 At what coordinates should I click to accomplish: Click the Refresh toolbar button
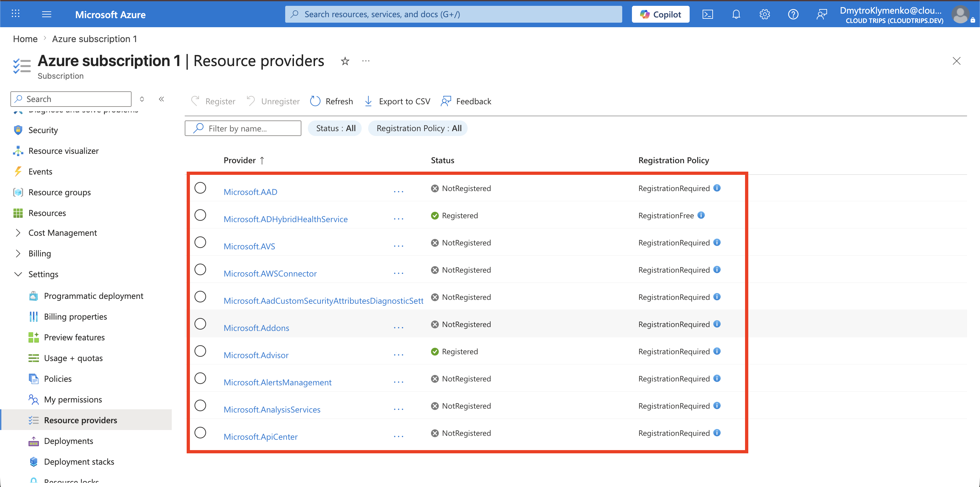point(331,101)
